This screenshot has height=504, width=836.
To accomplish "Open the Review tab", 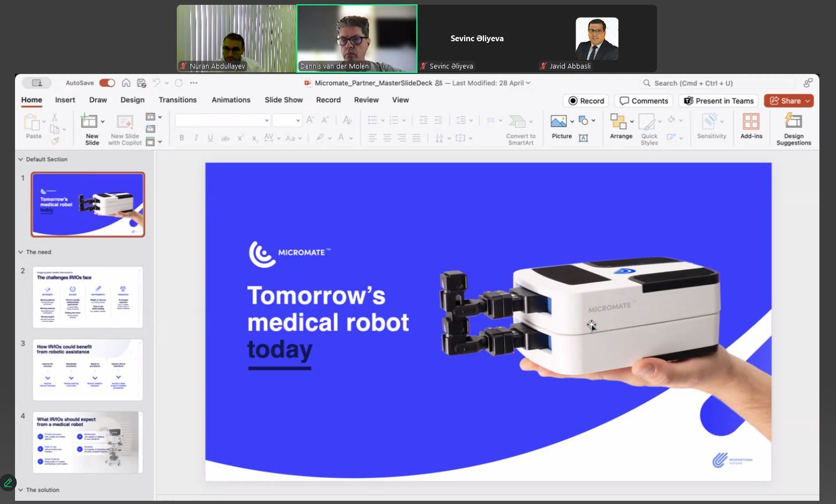I will tap(367, 100).
